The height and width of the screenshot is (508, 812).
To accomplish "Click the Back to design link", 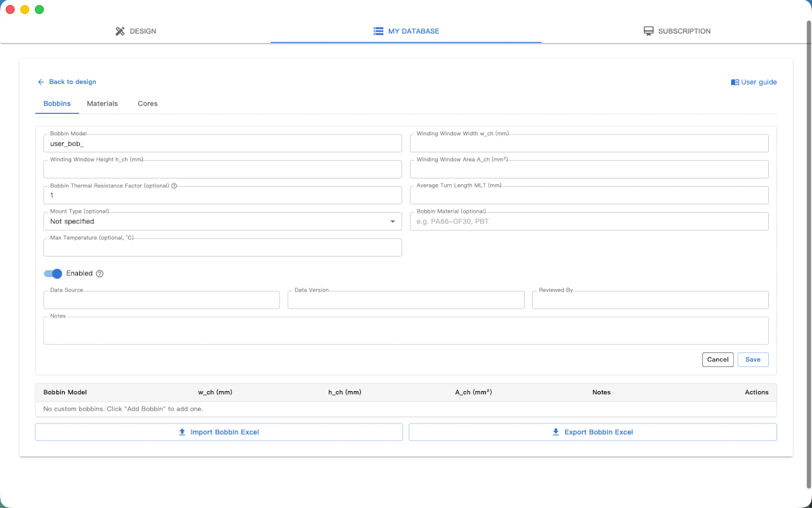I will point(67,82).
